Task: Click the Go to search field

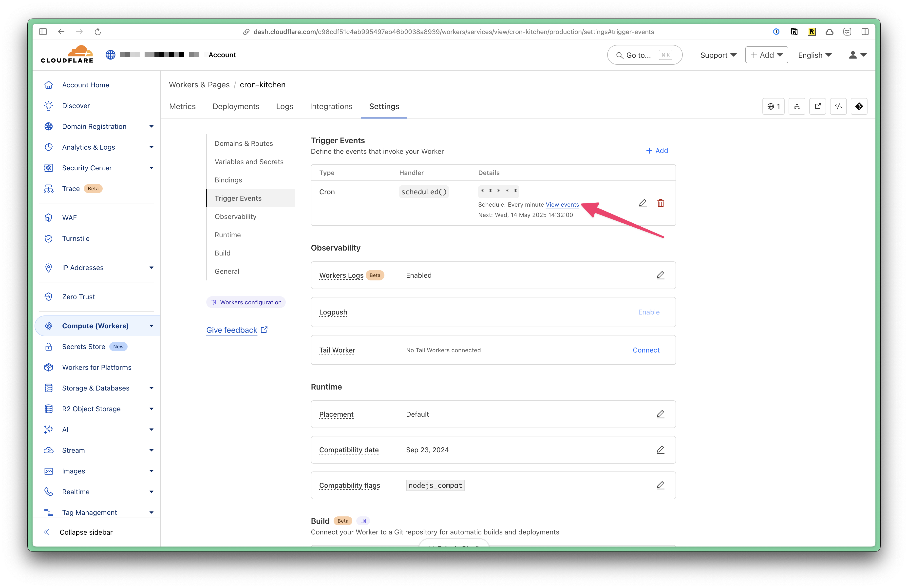Action: coord(644,55)
